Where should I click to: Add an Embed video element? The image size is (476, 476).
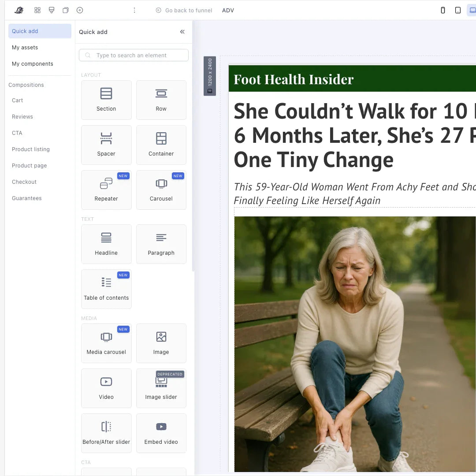(x=161, y=433)
